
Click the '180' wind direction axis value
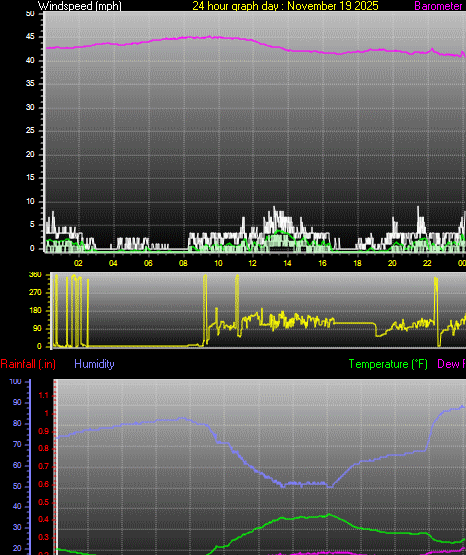35,310
